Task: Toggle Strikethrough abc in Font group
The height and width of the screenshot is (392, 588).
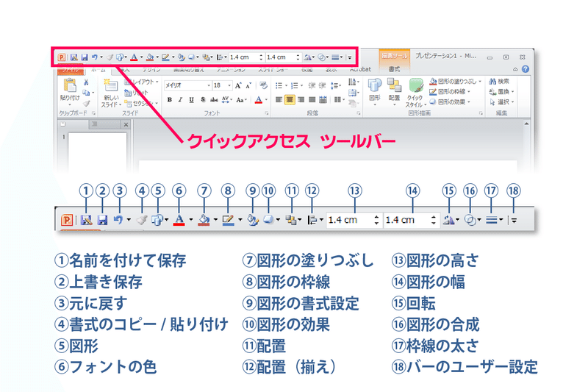Action: [x=214, y=100]
